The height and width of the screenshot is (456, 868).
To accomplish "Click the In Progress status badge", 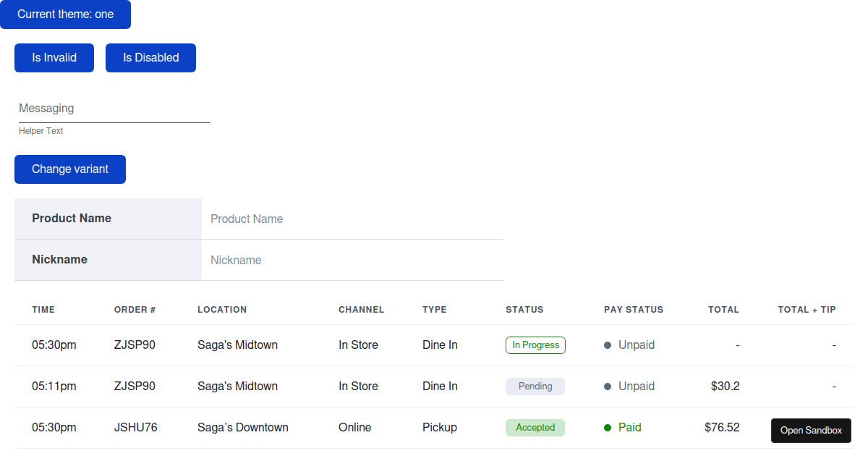I will click(x=535, y=345).
